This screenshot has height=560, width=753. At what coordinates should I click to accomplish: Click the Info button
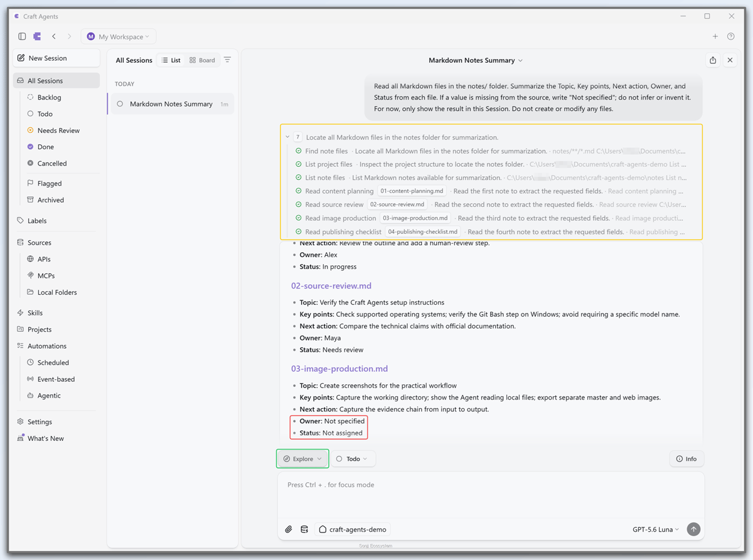coord(686,459)
